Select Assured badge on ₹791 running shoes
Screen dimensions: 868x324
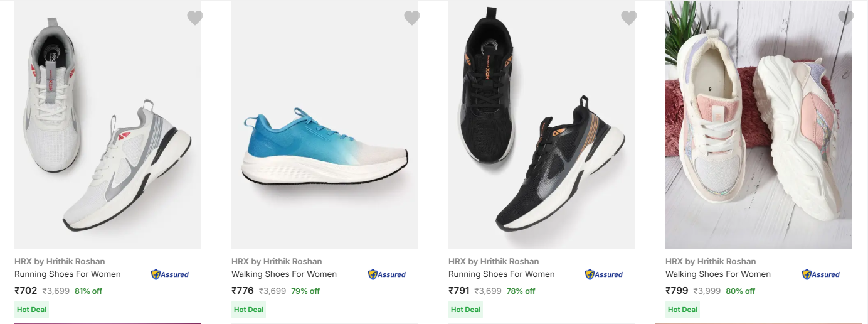click(604, 274)
